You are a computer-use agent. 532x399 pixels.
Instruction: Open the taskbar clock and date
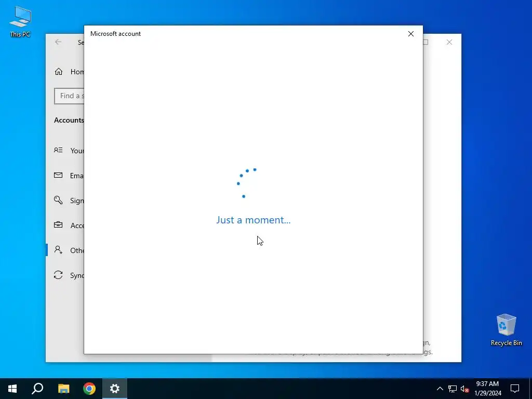coord(487,389)
